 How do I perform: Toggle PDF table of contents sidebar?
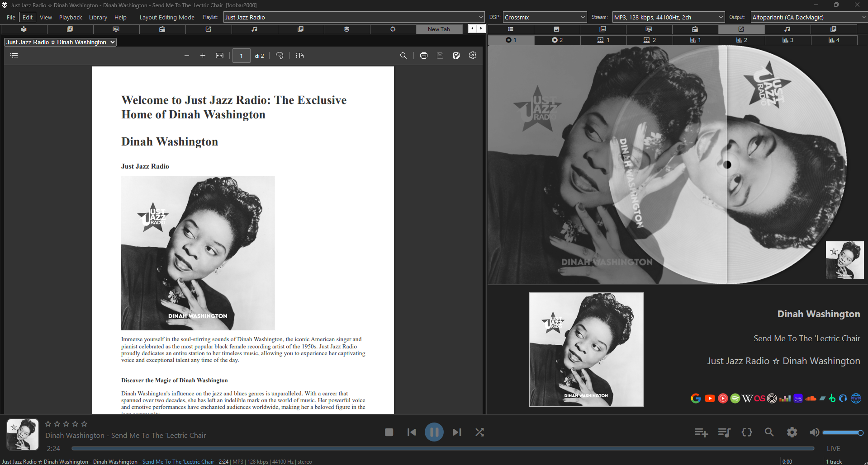pos(14,56)
